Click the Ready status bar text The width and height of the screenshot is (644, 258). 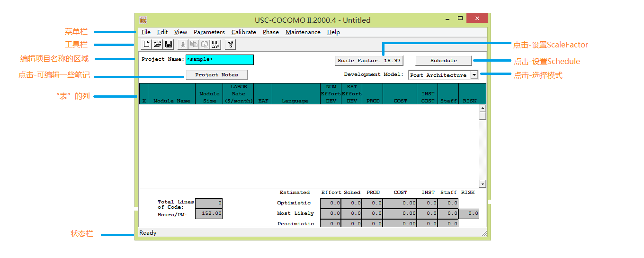[148, 233]
